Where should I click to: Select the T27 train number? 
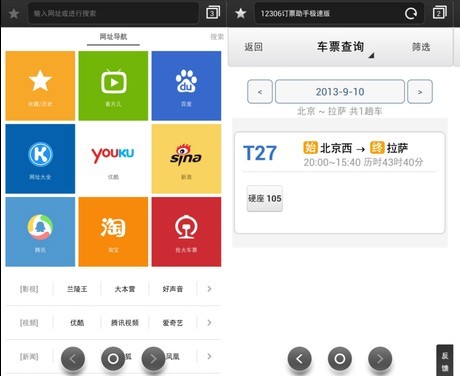[x=260, y=153]
